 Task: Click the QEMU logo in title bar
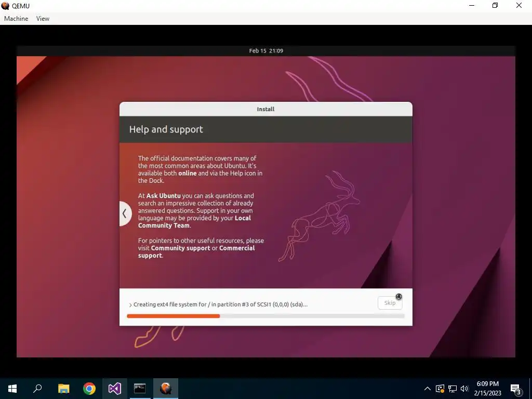5,6
